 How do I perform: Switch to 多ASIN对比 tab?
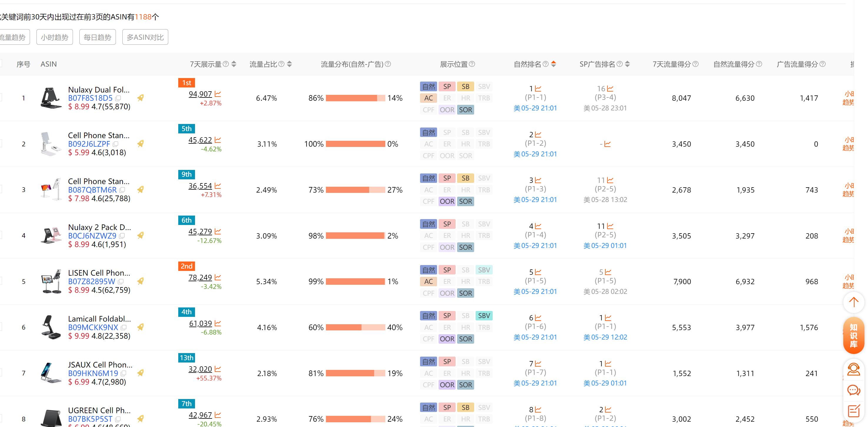coord(145,37)
